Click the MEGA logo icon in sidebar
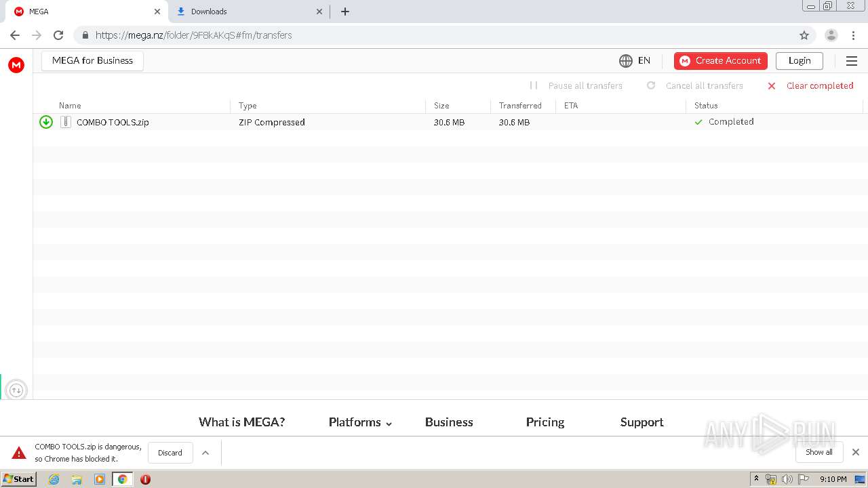The image size is (868, 488). [16, 65]
